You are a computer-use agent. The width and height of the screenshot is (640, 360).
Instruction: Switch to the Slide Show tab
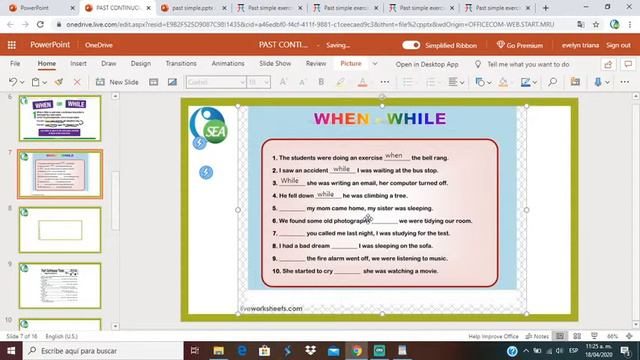[275, 64]
